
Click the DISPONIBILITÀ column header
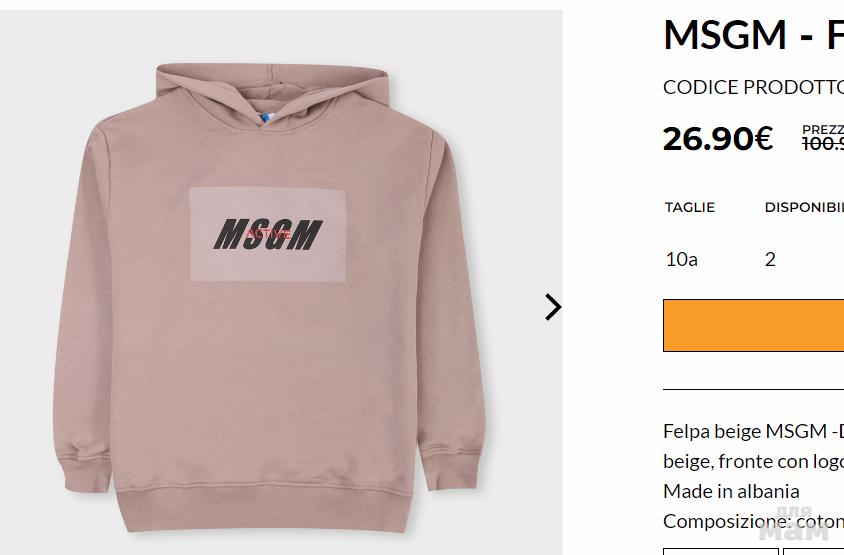point(804,207)
